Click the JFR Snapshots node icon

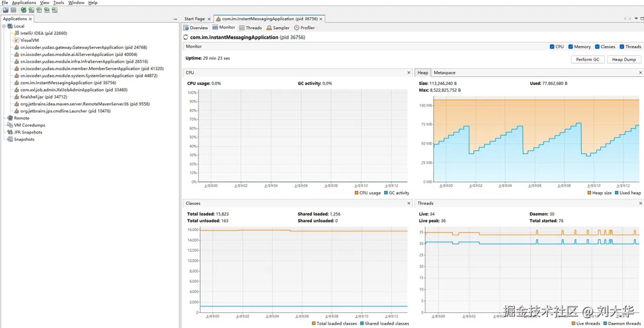coord(10,132)
